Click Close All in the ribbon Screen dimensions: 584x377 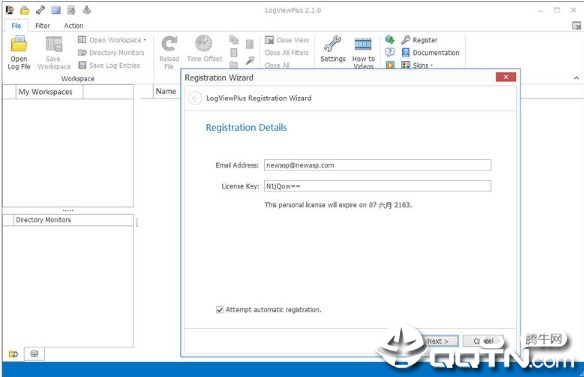pyautogui.click(x=277, y=65)
